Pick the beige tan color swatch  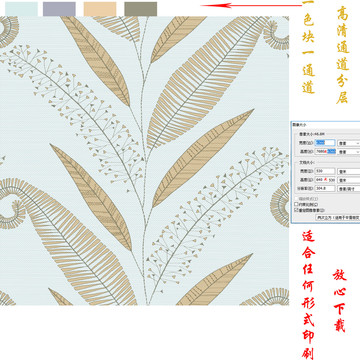(x=100, y=9)
